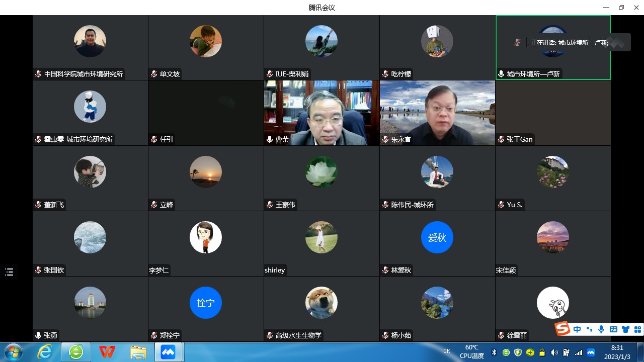Launch the 360 browser from the taskbar

coord(76,352)
